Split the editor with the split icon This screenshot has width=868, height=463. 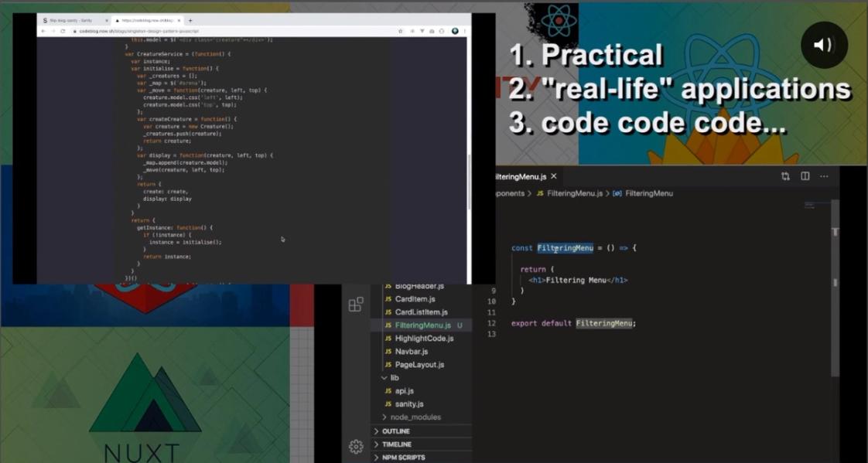click(805, 176)
